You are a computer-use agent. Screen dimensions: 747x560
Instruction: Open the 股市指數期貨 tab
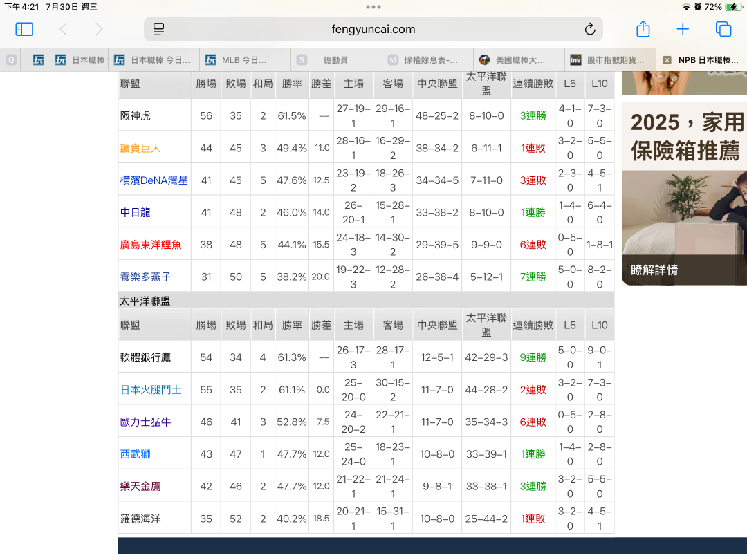(x=610, y=60)
